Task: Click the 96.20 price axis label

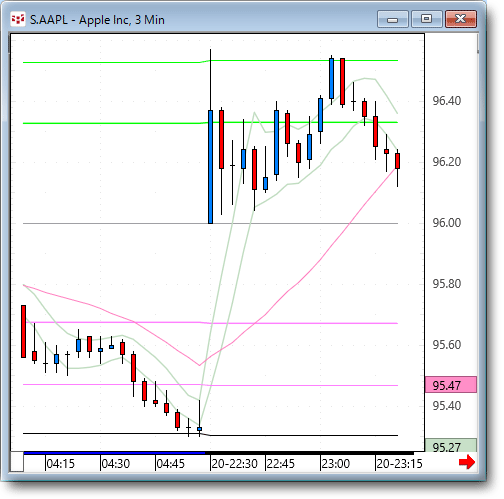Action: click(447, 162)
